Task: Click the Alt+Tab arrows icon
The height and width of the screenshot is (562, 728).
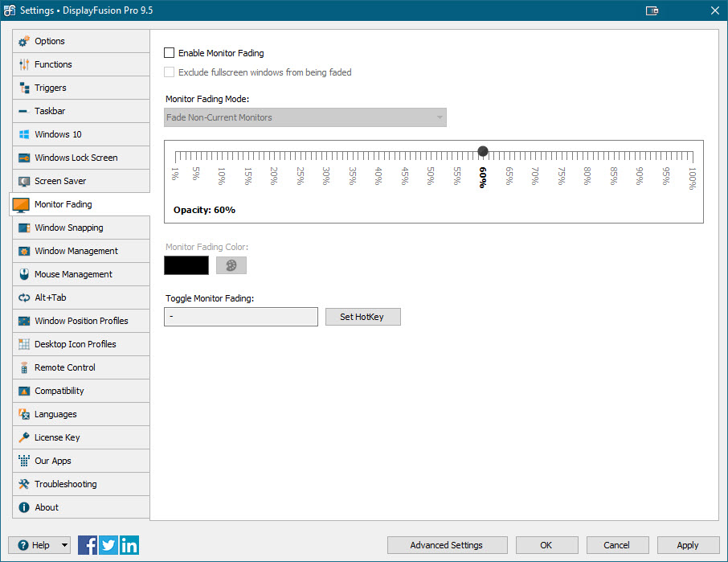Action: point(24,297)
